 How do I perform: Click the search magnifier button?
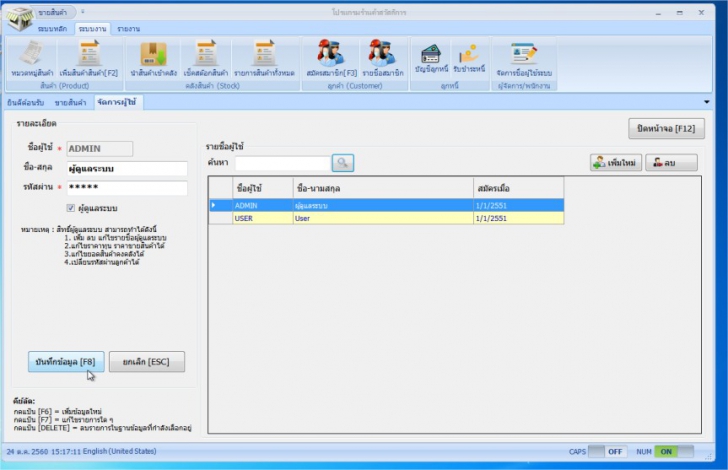343,163
